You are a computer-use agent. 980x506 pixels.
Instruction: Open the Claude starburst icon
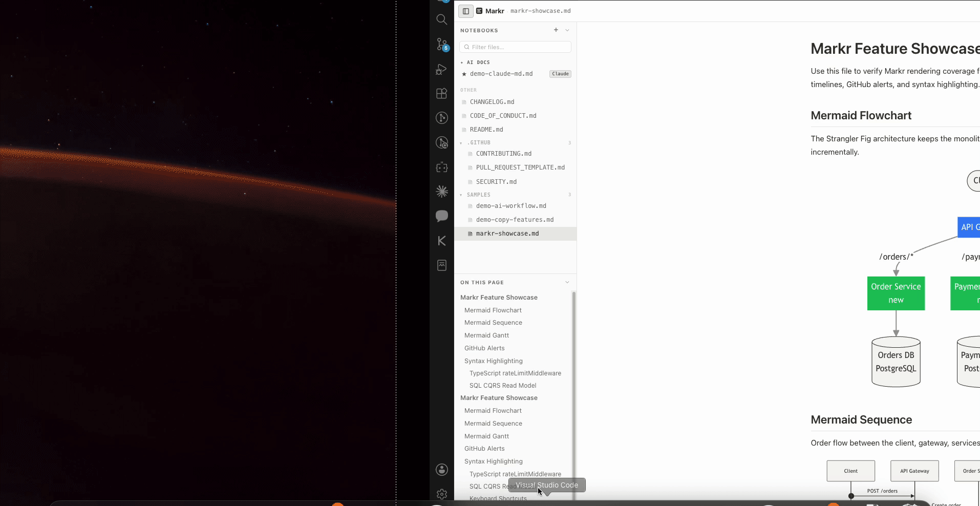[441, 192]
